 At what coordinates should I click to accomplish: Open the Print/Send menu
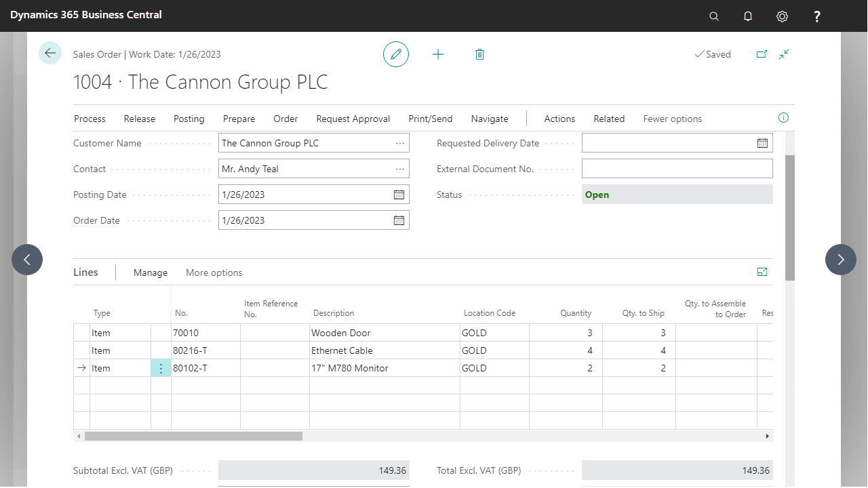(431, 119)
